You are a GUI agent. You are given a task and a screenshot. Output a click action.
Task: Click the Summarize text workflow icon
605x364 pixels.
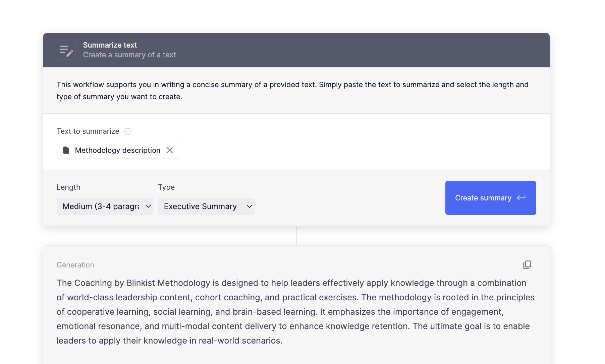[66, 50]
